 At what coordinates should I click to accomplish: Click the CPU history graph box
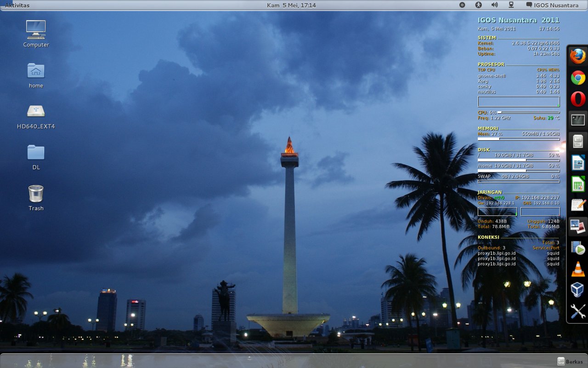519,102
